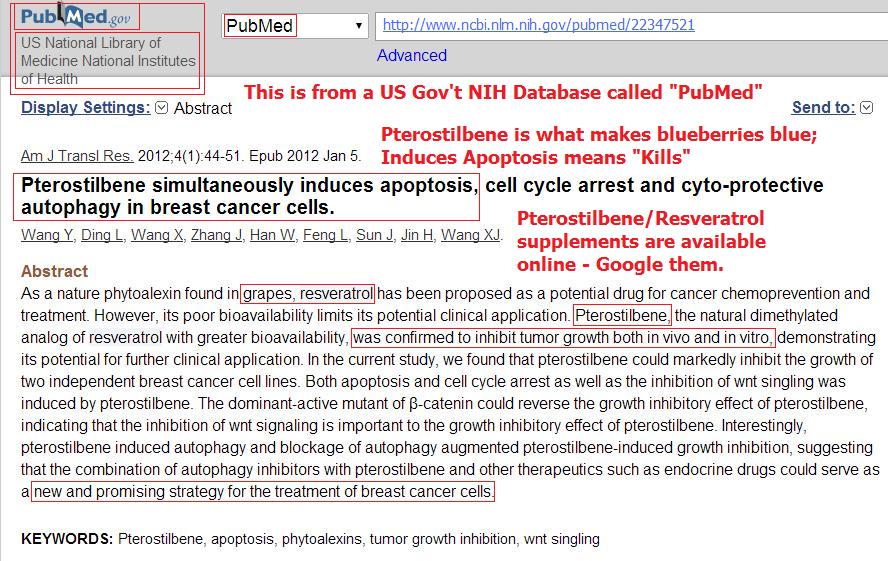Expand the Display Settings arrow icon

click(161, 108)
